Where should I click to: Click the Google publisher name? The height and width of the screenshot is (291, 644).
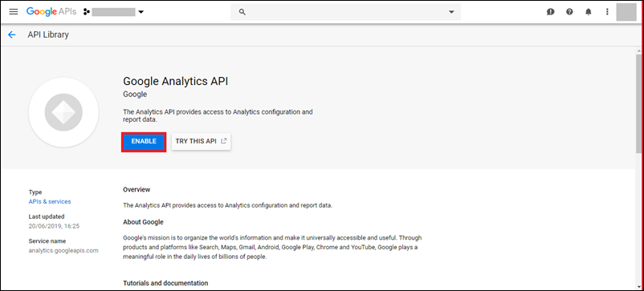pyautogui.click(x=135, y=95)
